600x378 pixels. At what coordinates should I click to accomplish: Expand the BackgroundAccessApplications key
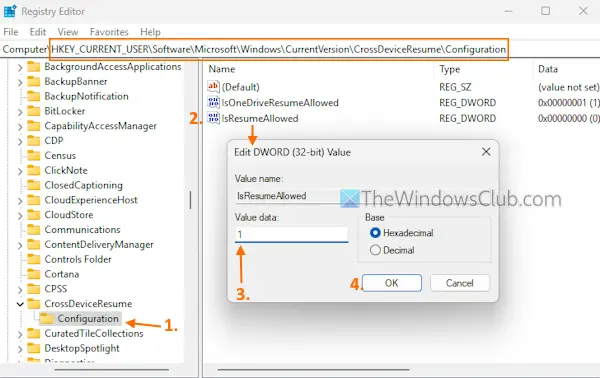[x=20, y=68]
